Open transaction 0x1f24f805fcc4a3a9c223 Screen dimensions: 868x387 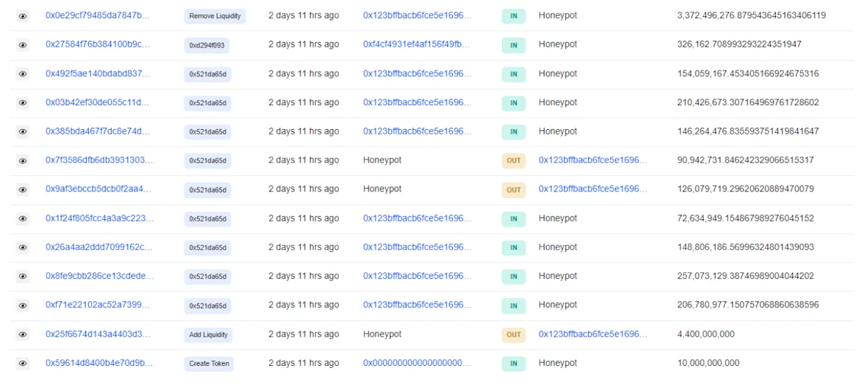(100, 218)
